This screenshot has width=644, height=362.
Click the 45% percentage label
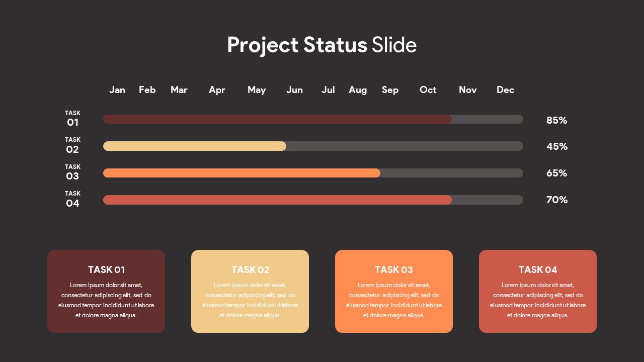coord(557,146)
